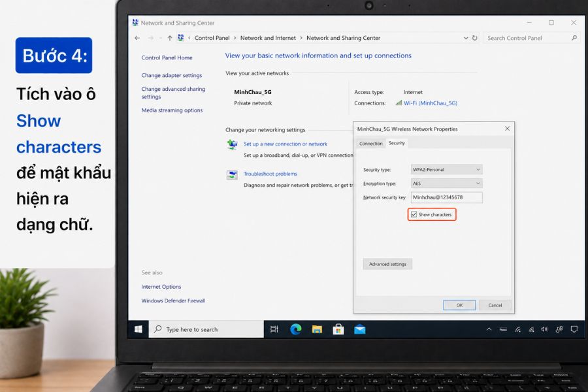
Task: Click the Back arrow in Control Panel
Action: click(137, 38)
